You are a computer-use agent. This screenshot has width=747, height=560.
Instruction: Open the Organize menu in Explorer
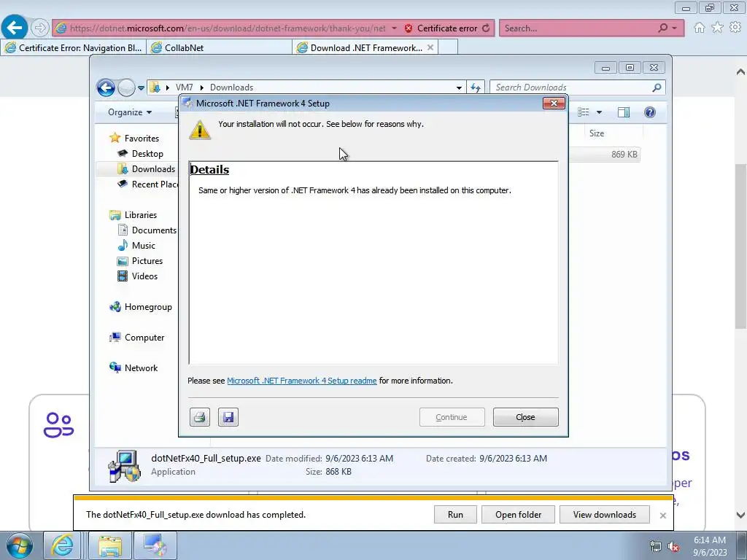[130, 112]
